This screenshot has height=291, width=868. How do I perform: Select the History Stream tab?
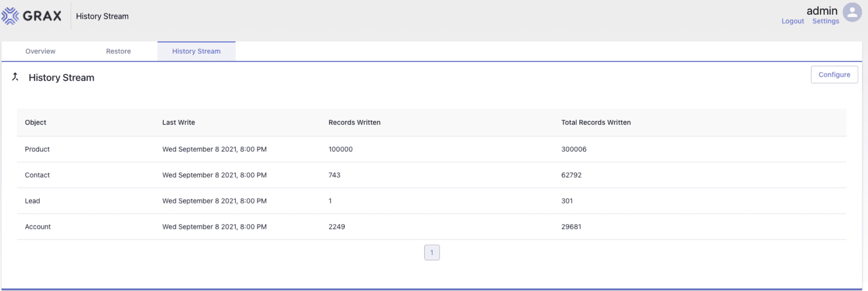pyautogui.click(x=196, y=51)
